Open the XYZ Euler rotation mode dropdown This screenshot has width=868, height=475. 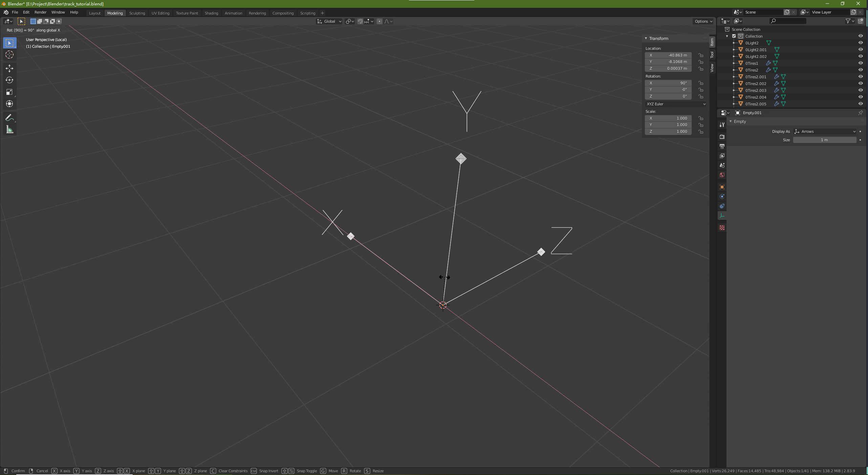(676, 104)
